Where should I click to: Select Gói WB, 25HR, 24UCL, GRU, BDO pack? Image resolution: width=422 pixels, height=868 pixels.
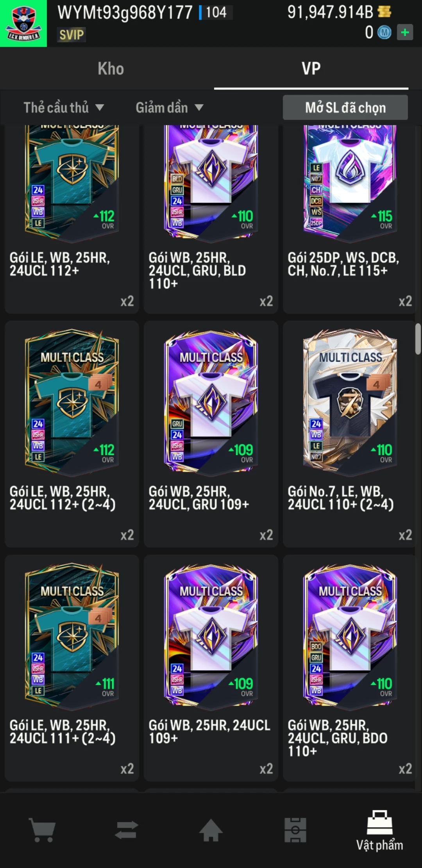(x=350, y=668)
